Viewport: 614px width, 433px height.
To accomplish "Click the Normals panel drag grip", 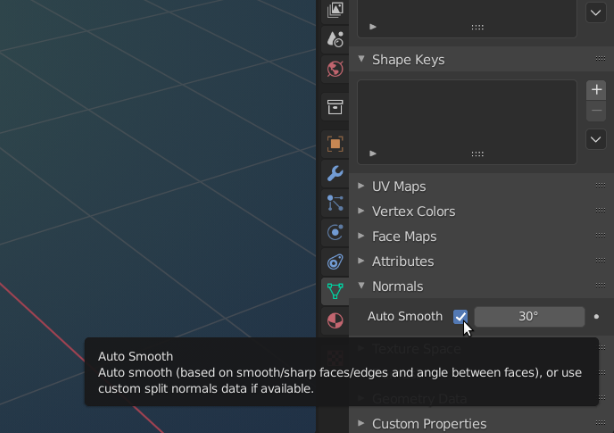I will click(x=600, y=285).
